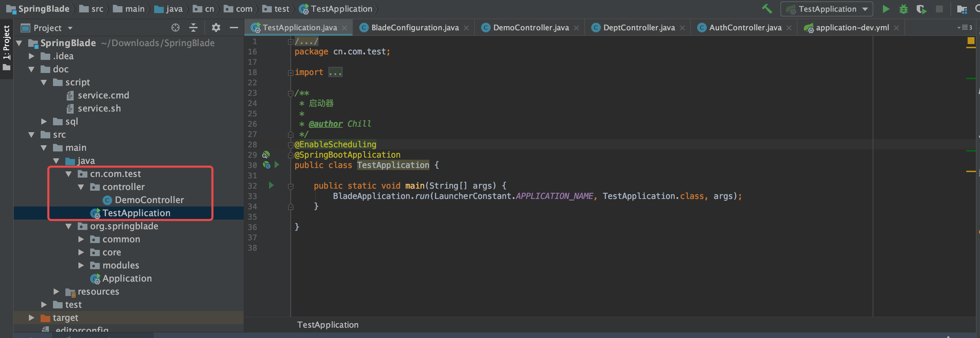This screenshot has height=338, width=980.
Task: Expand the target folder
Action: (32, 317)
